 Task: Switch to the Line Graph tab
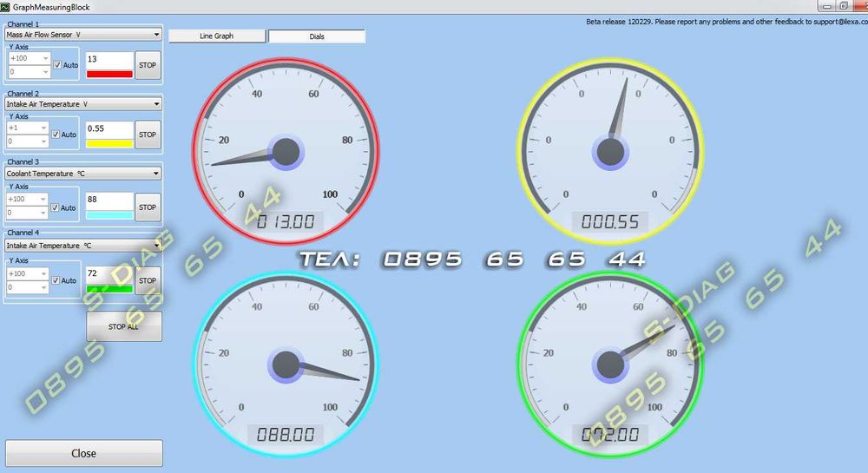point(216,36)
